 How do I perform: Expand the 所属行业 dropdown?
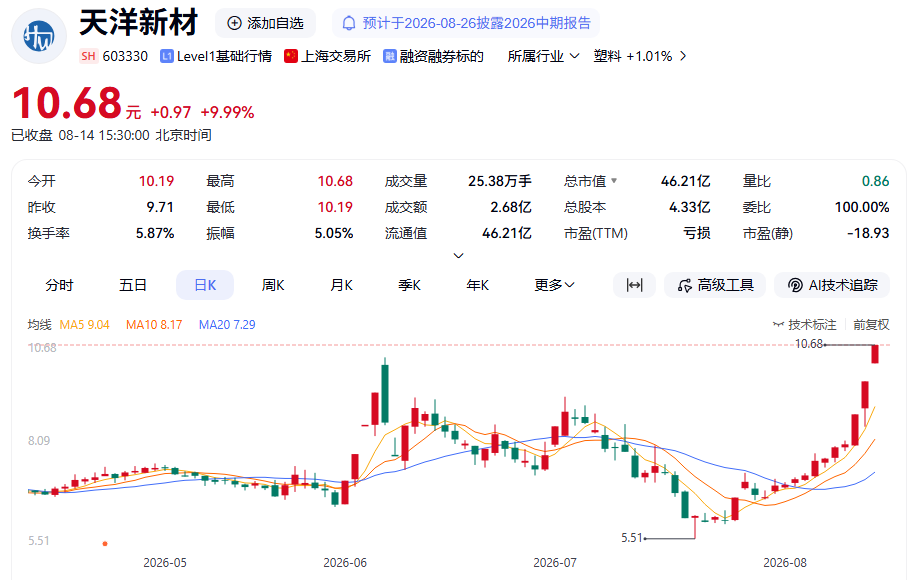543,56
